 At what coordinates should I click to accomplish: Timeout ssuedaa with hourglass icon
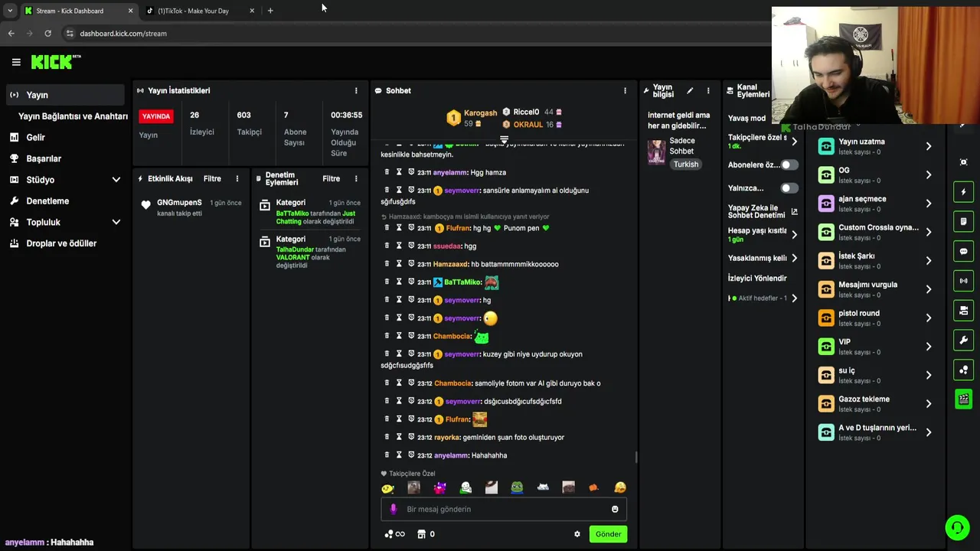[399, 246]
